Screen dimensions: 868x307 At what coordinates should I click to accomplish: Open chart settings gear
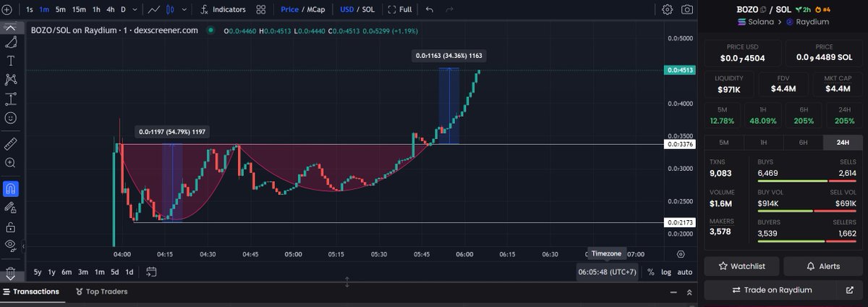point(667,9)
